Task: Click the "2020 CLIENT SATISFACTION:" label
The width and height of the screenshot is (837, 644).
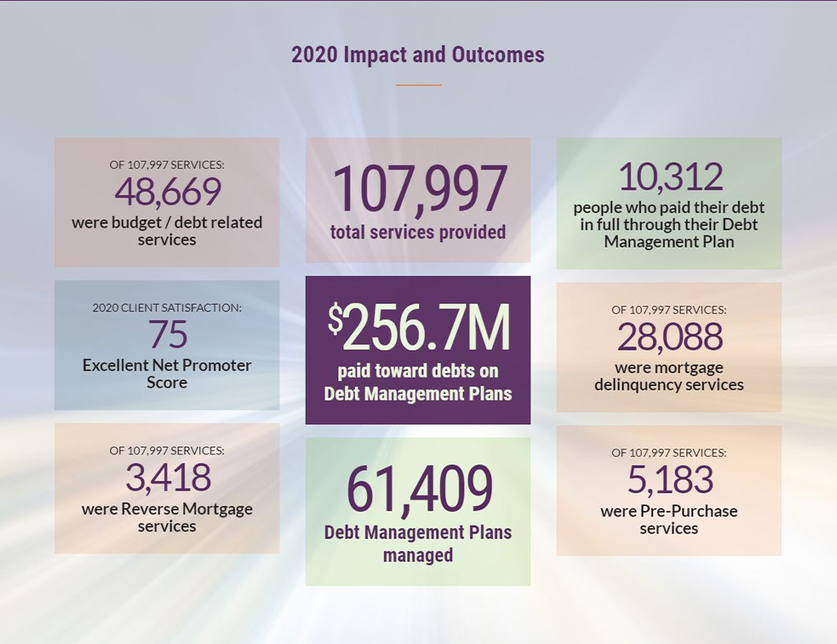Action: point(167,308)
